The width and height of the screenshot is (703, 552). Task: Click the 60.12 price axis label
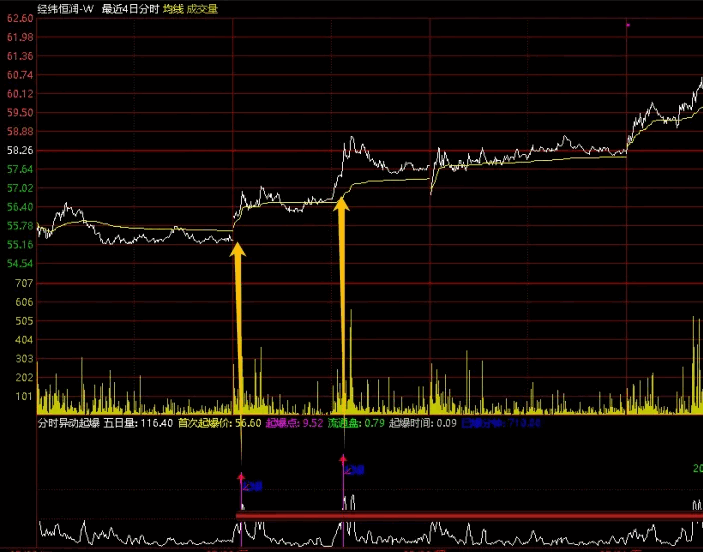point(20,94)
